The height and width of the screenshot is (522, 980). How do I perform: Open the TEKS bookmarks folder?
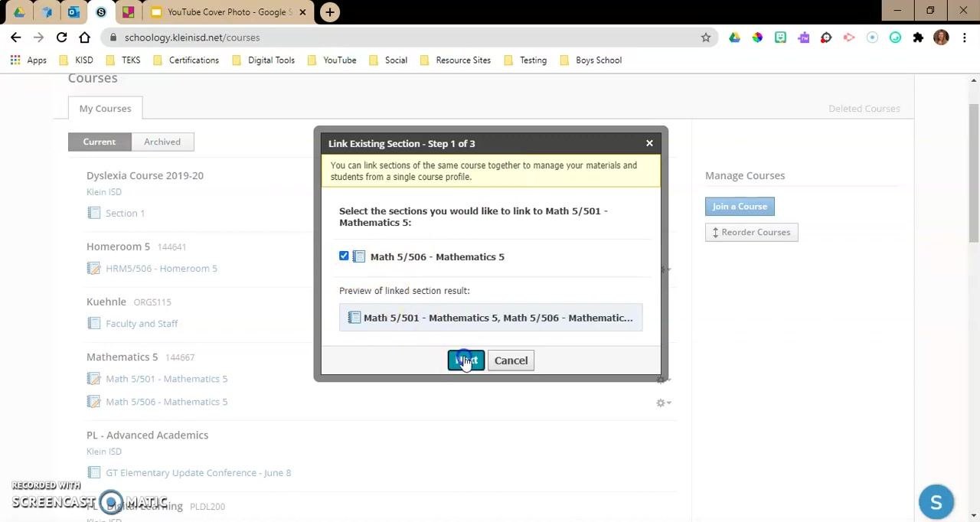(122, 60)
